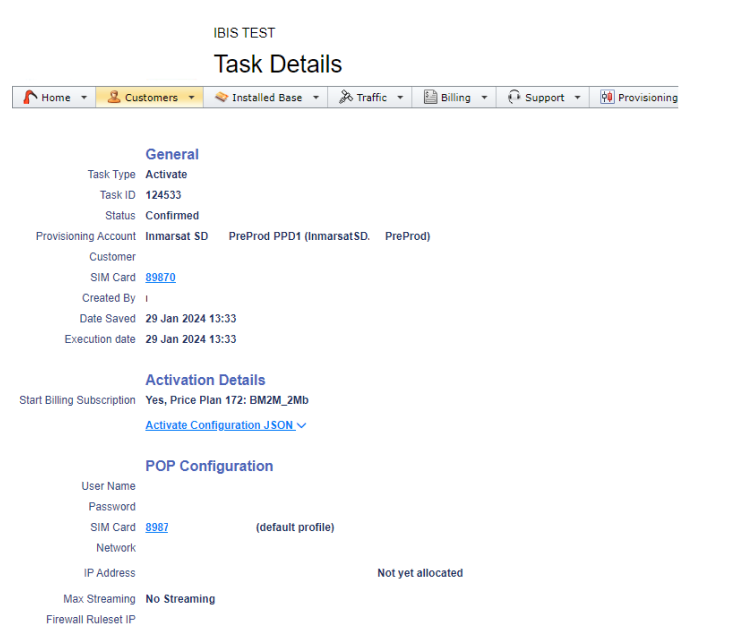The image size is (734, 639).
Task: Select the Billing menu label
Action: 456,98
